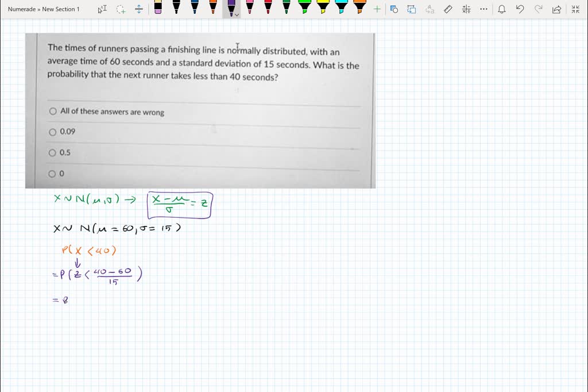
Task: Share the current page
Action: coord(556,9)
